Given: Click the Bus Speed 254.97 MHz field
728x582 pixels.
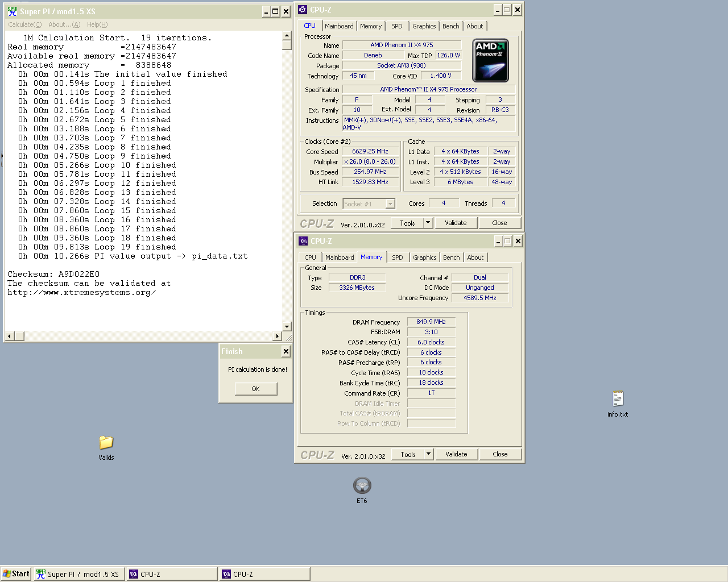Looking at the screenshot, I should (x=370, y=172).
